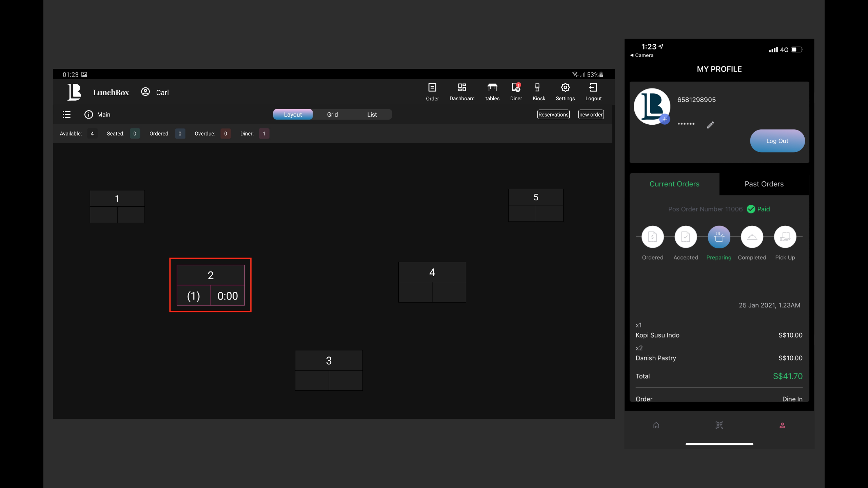Select table 2 on the floor layout

[211, 285]
